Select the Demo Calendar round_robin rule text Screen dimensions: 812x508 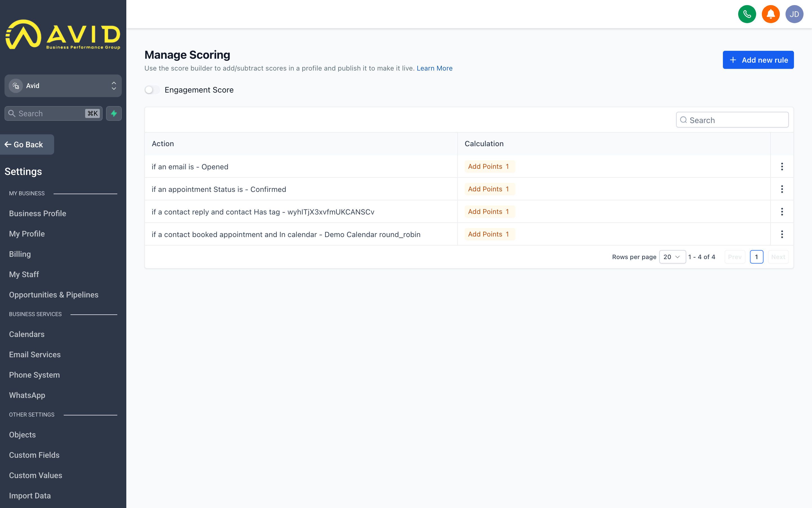pos(286,234)
